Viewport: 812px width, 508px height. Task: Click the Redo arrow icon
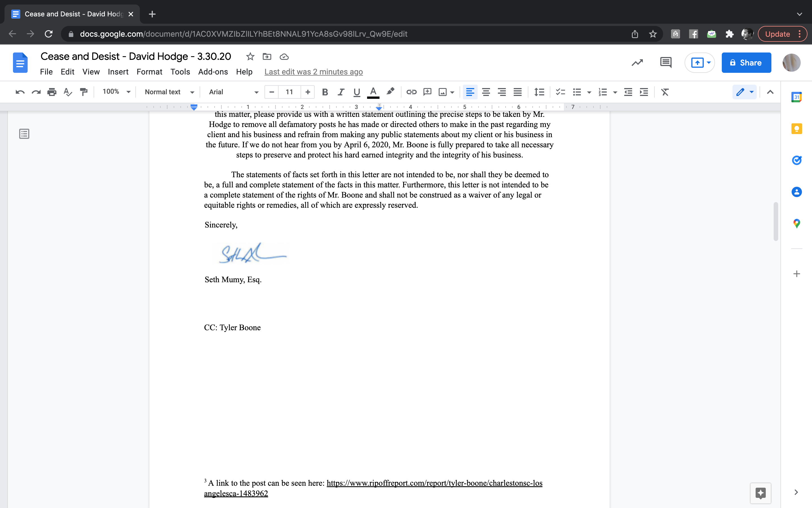coord(36,92)
